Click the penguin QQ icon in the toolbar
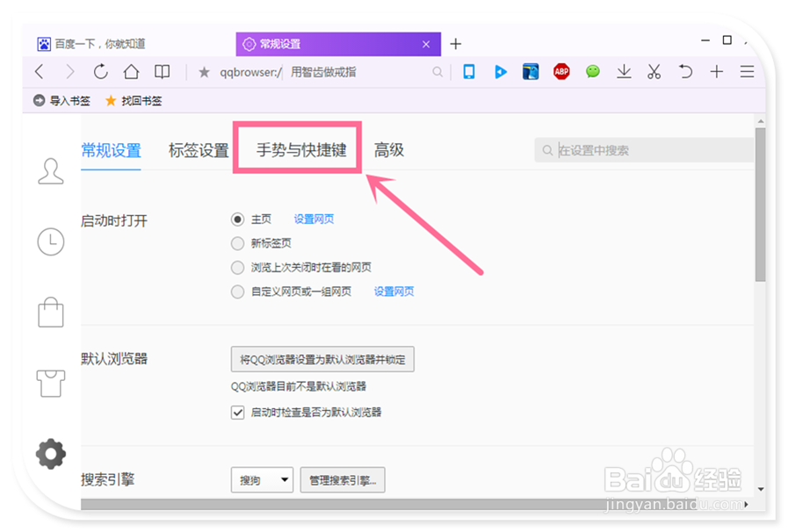 [531, 72]
